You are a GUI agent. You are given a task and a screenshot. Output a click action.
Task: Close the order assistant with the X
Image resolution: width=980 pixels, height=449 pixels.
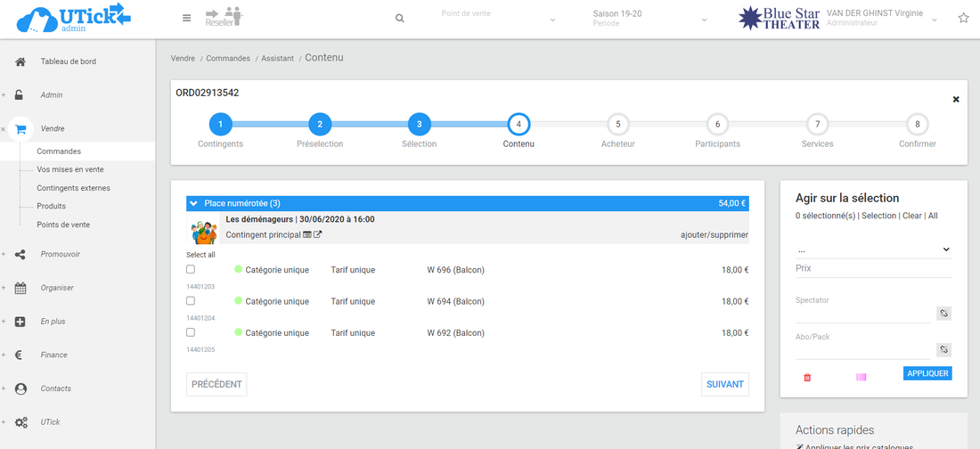coord(956,99)
